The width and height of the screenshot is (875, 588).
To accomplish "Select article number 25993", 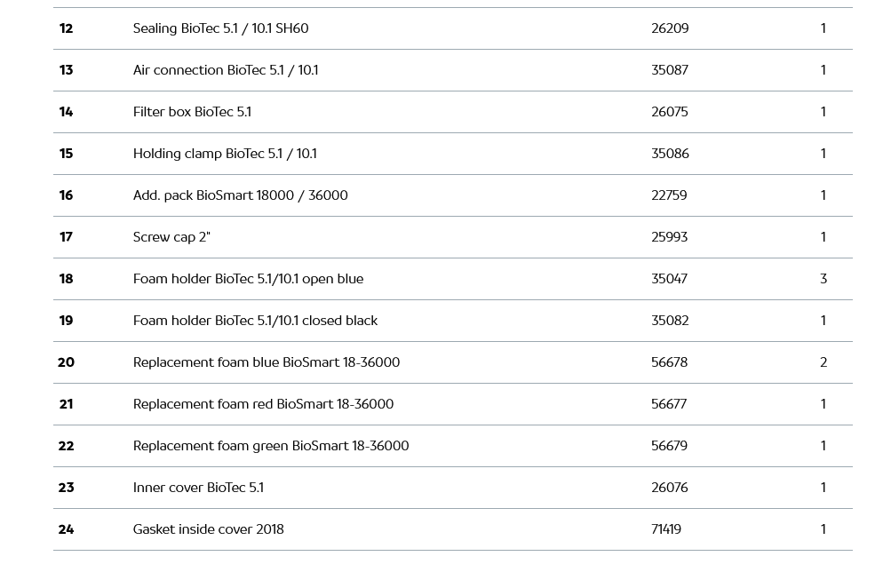I will coord(669,237).
